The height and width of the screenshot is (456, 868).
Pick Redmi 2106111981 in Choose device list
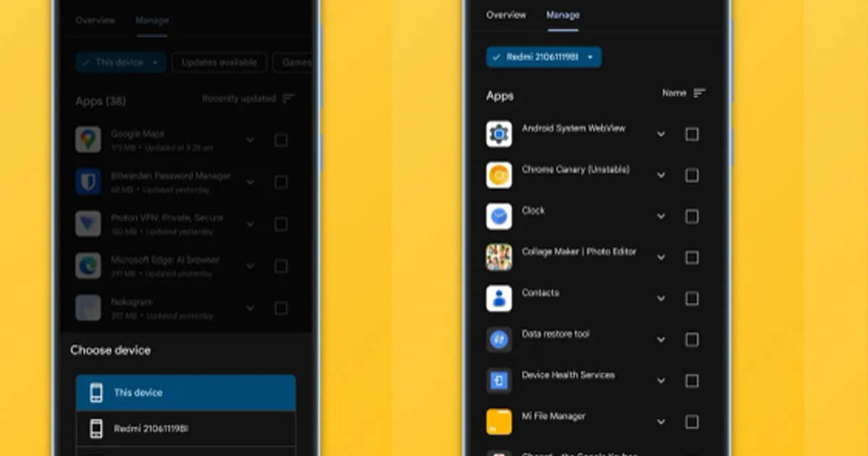[x=186, y=428]
